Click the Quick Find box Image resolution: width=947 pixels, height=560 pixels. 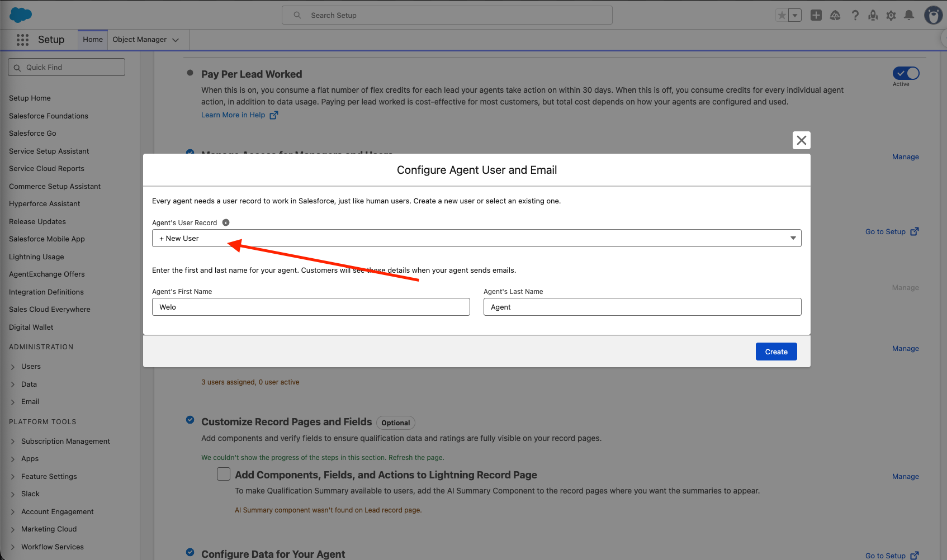pyautogui.click(x=67, y=67)
